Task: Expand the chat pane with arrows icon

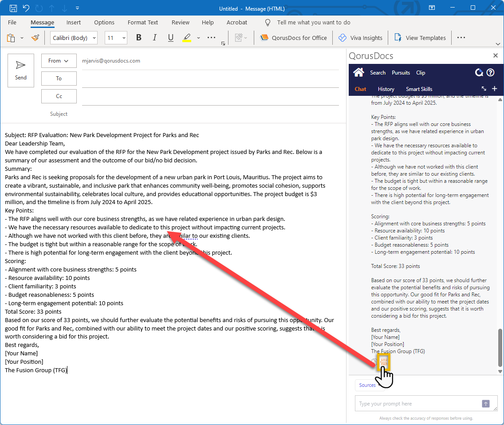Action: [x=484, y=89]
